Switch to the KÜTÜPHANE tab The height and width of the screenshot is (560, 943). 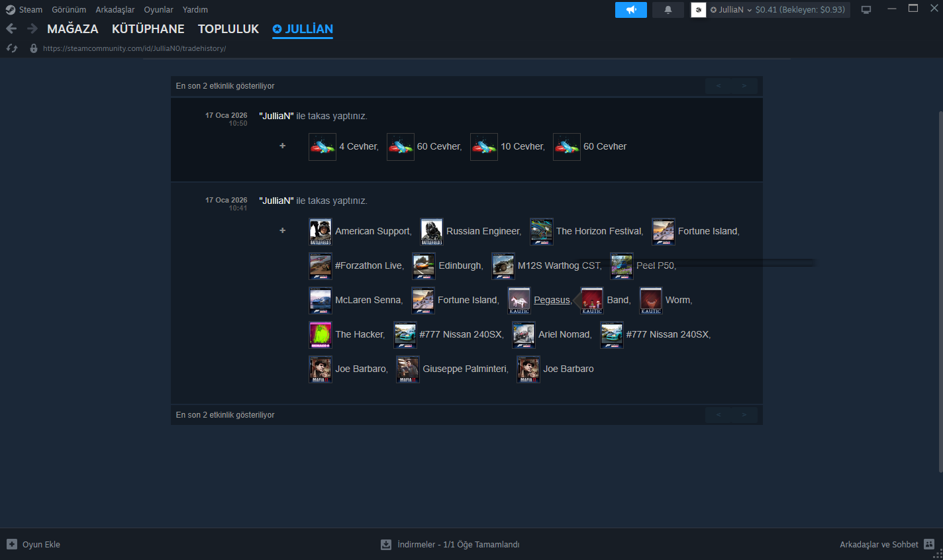[x=148, y=29]
